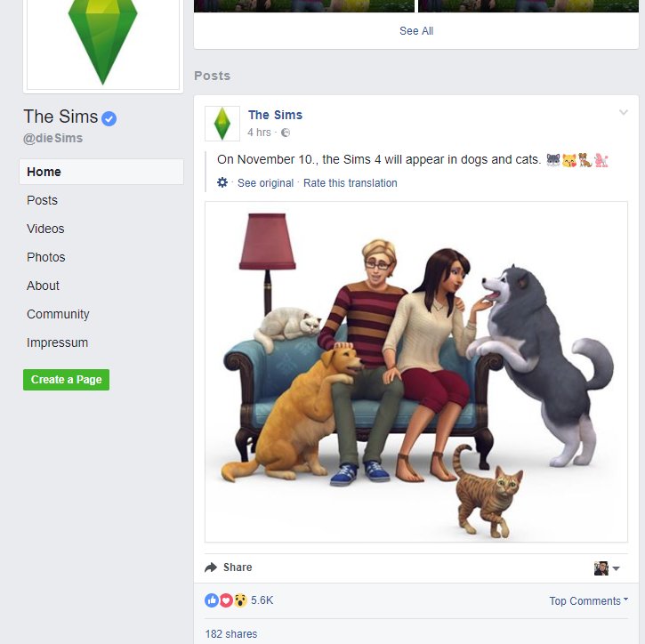Open the post options chevron menu
Viewport: 645px width, 644px height.
(x=624, y=112)
